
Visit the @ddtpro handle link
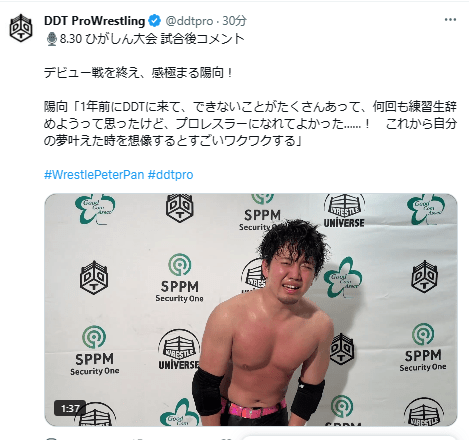pos(189,21)
